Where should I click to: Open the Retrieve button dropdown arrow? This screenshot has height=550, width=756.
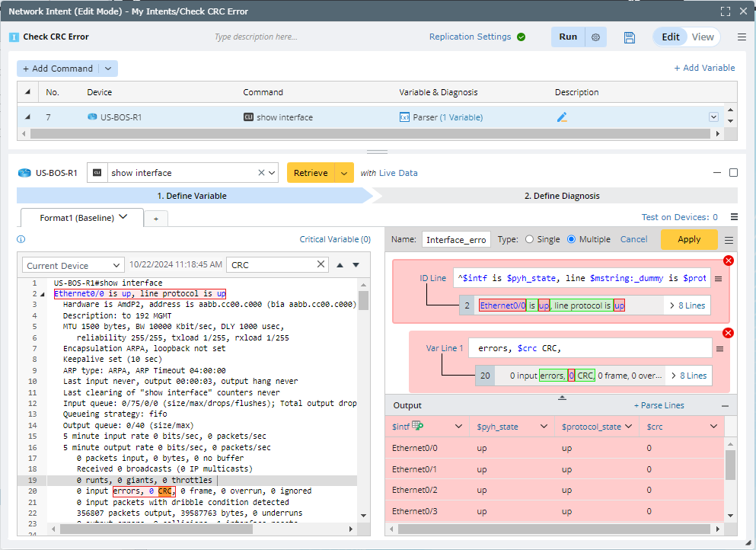(345, 173)
